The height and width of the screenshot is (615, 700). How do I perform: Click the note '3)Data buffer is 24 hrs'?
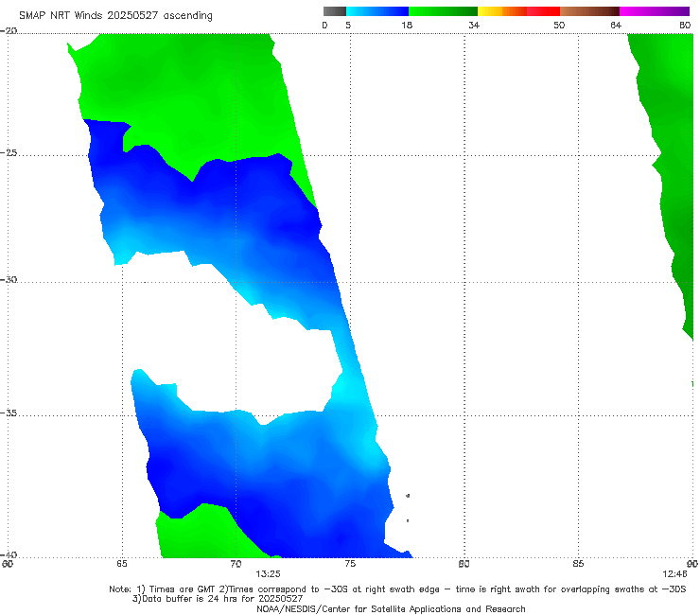click(218, 599)
